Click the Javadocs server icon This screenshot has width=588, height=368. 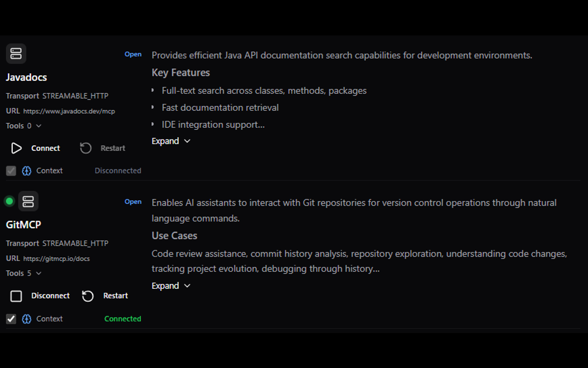point(16,54)
